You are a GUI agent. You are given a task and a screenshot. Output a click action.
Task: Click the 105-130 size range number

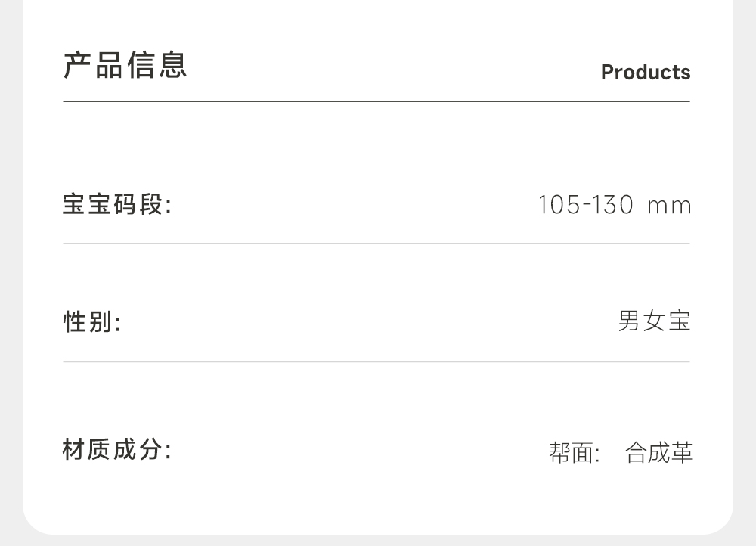click(x=585, y=205)
